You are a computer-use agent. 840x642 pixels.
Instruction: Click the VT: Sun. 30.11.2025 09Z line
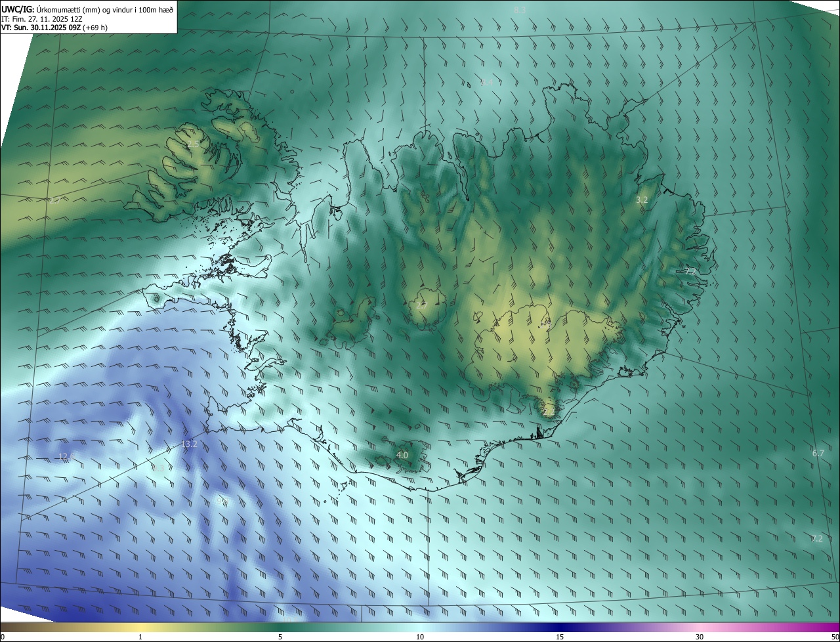tap(54, 28)
